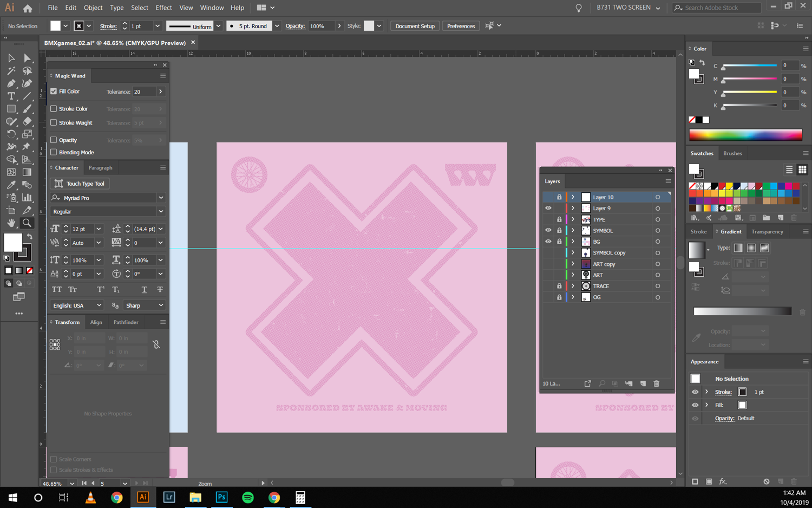Click Add New Effect fx icon
Viewport: 812px width, 508px height.
click(x=723, y=481)
